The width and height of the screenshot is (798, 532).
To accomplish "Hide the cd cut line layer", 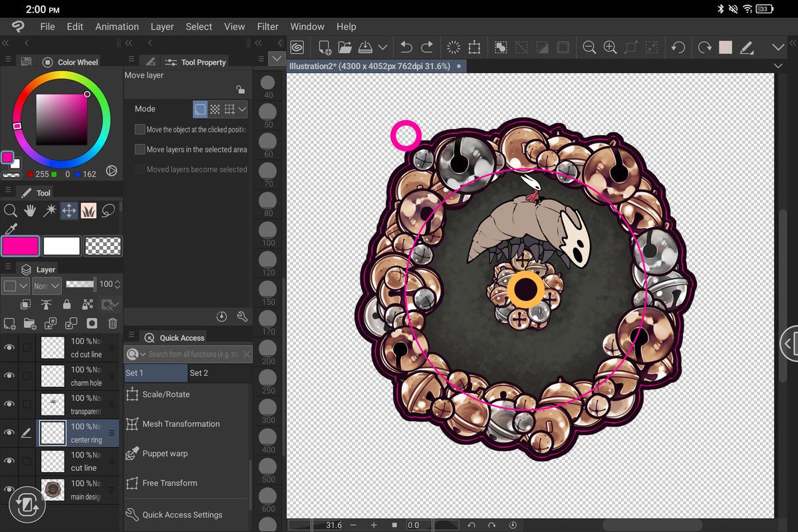I will point(9,347).
